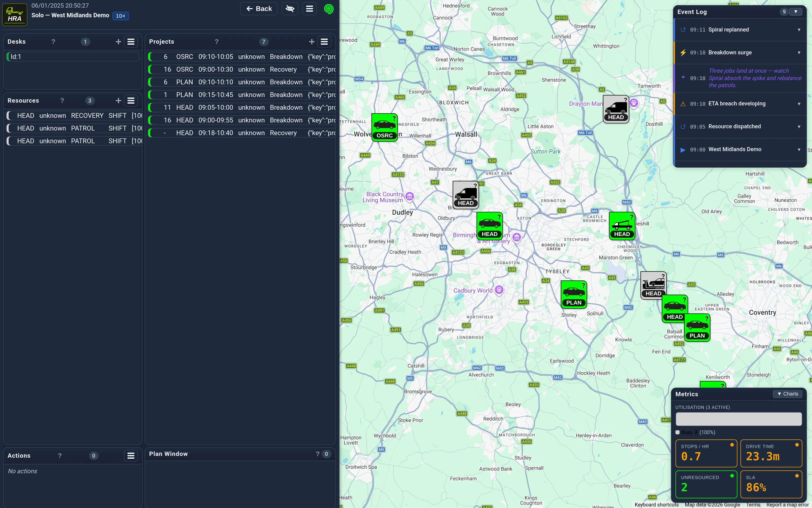Open Projects help question mark
The width and height of the screenshot is (812, 508).
pos(217,42)
